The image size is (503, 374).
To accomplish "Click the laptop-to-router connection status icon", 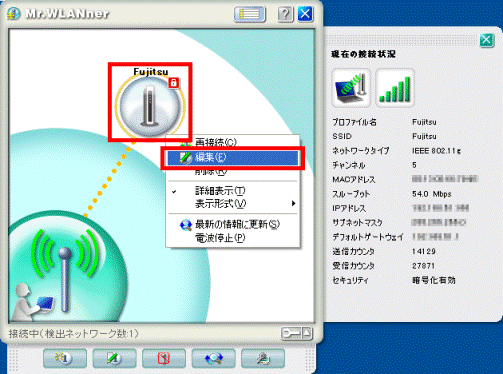I will (351, 88).
